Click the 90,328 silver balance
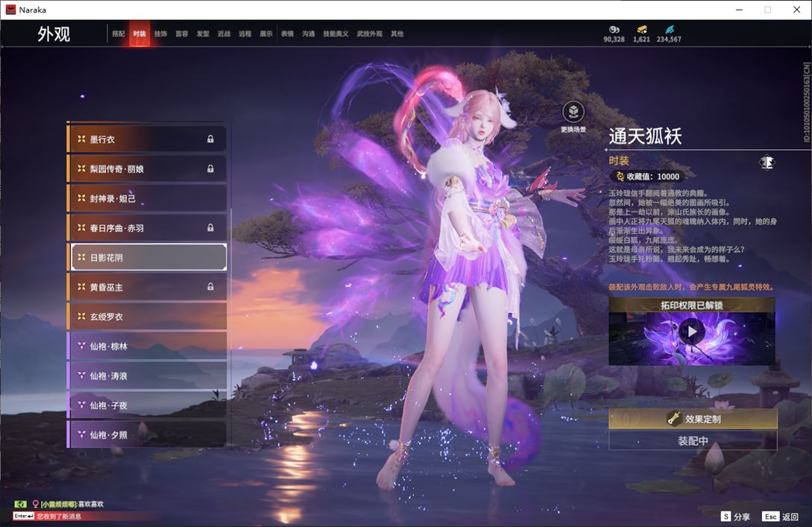Screen dimensions: 812x527 pyautogui.click(x=614, y=40)
